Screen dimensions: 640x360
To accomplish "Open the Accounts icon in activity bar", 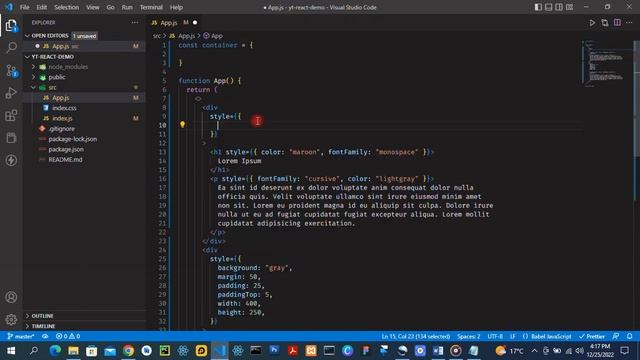I will [x=11, y=297].
